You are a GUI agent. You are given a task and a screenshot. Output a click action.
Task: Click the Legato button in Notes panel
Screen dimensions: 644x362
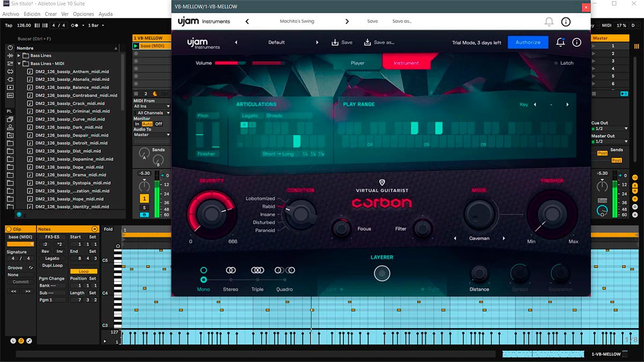(x=52, y=258)
